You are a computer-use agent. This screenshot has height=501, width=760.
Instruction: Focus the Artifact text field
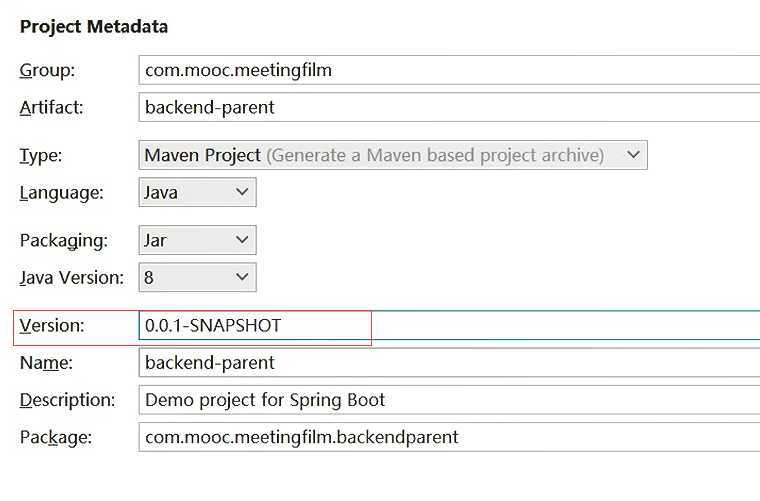449,107
